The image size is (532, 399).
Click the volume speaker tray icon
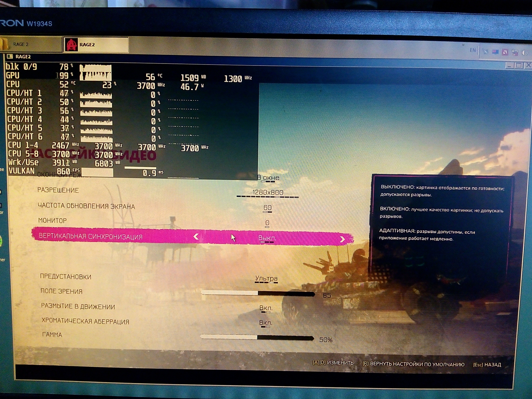[525, 53]
